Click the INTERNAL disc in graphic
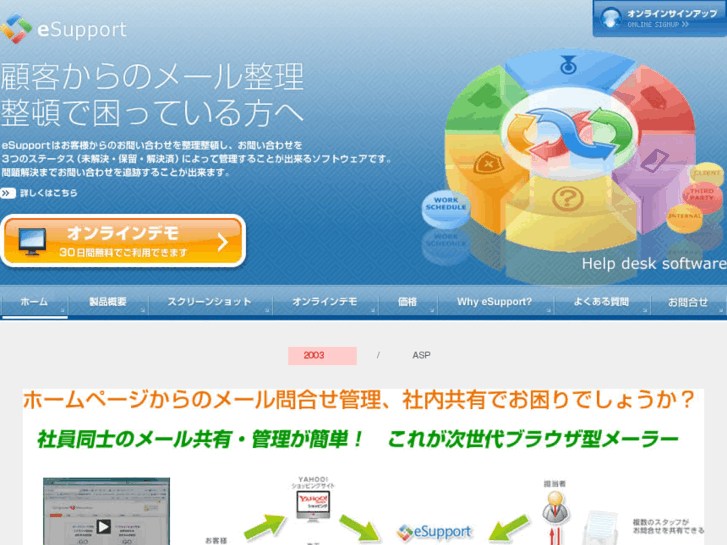 click(x=685, y=218)
